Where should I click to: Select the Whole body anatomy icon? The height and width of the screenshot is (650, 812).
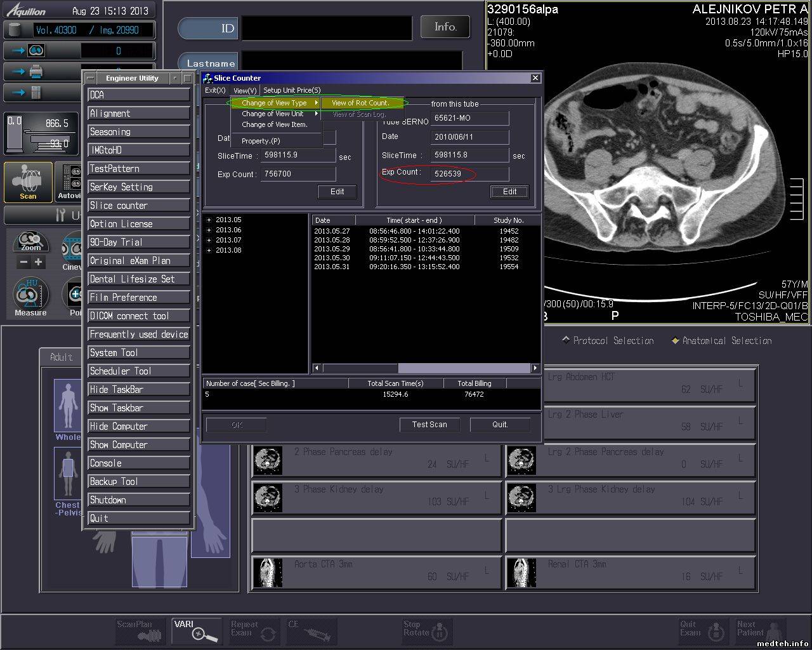[68, 406]
